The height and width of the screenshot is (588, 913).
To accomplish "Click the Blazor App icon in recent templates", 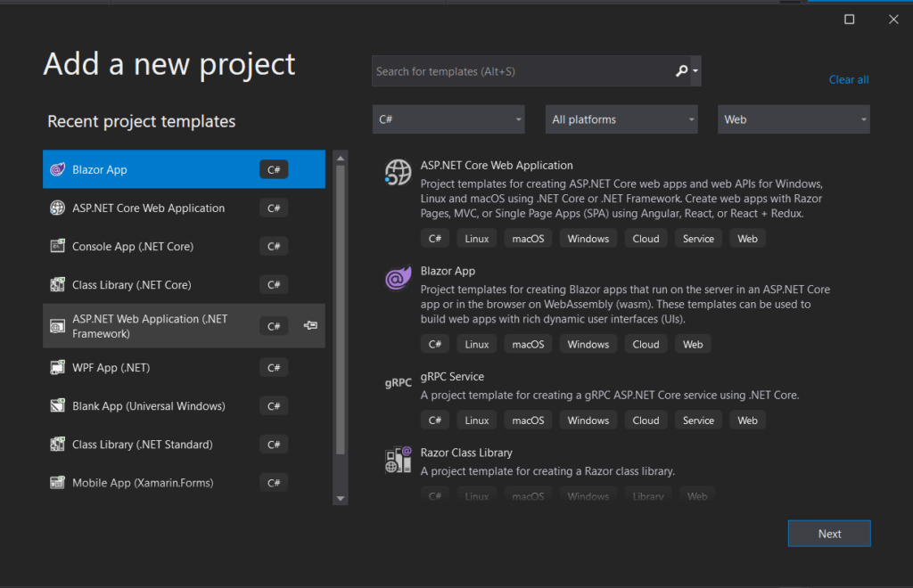I will pos(58,169).
